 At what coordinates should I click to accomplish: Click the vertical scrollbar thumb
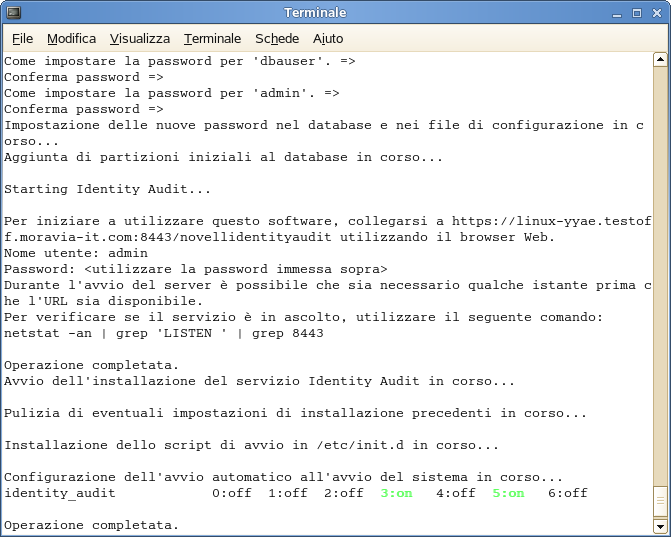[x=660, y=500]
